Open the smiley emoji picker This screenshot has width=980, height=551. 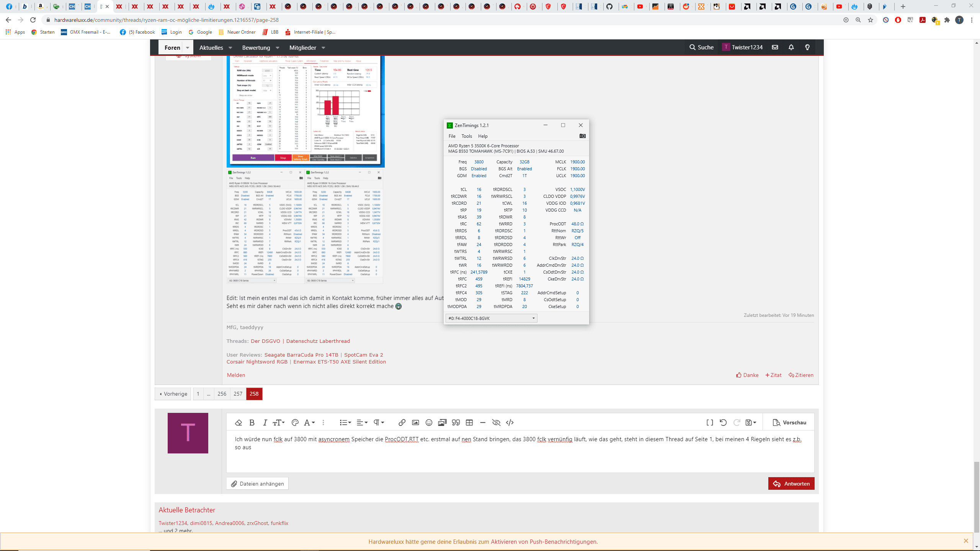click(429, 422)
